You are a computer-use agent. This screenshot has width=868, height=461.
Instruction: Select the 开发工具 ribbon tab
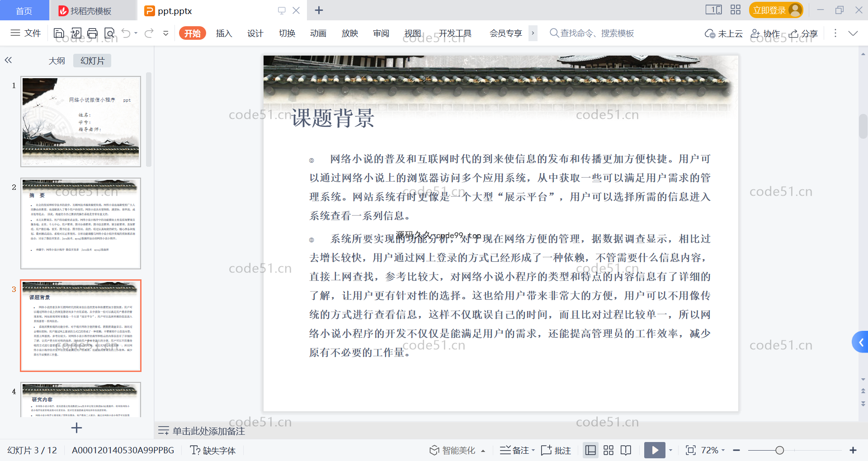(x=455, y=33)
